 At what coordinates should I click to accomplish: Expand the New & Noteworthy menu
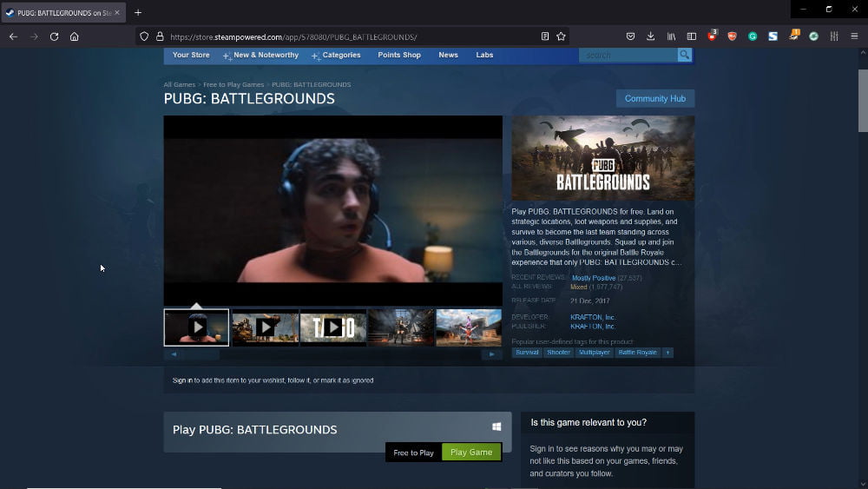pos(265,55)
